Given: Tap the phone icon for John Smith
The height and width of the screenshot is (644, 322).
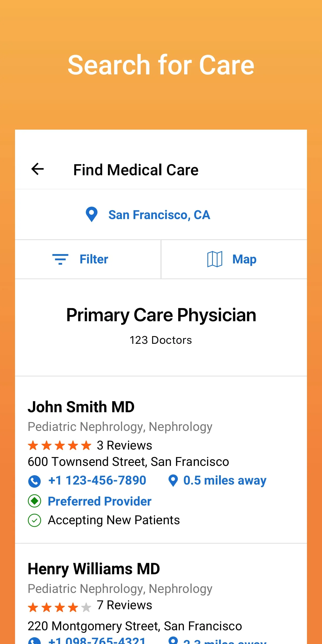Looking at the screenshot, I should pos(34,481).
